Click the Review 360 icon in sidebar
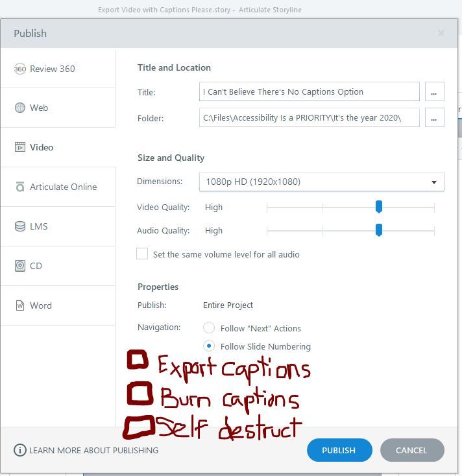Image resolution: width=462 pixels, height=476 pixels. [20, 69]
